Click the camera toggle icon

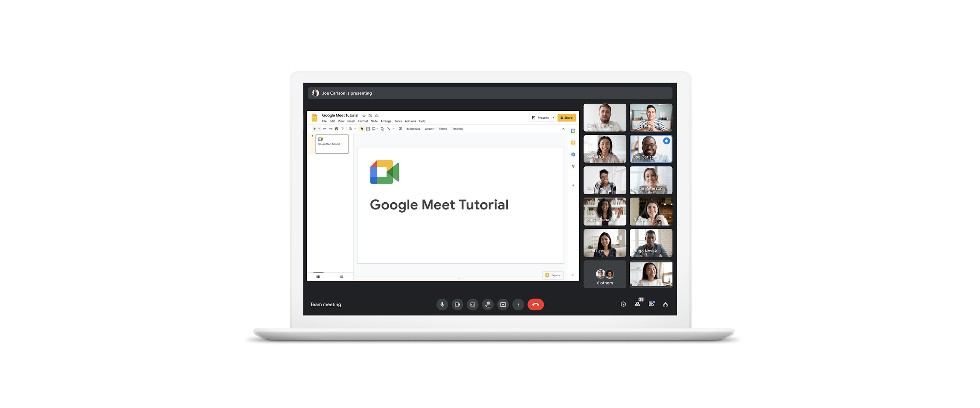point(456,304)
